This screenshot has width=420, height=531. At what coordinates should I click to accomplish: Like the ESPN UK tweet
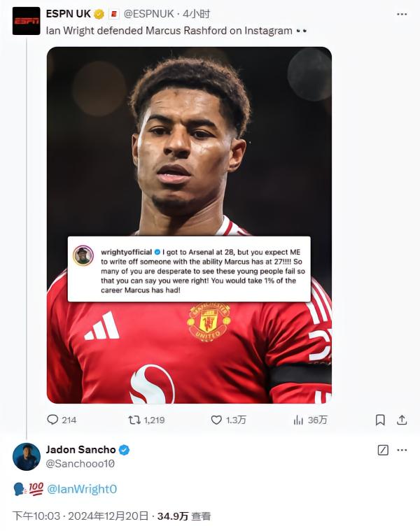[x=216, y=420]
